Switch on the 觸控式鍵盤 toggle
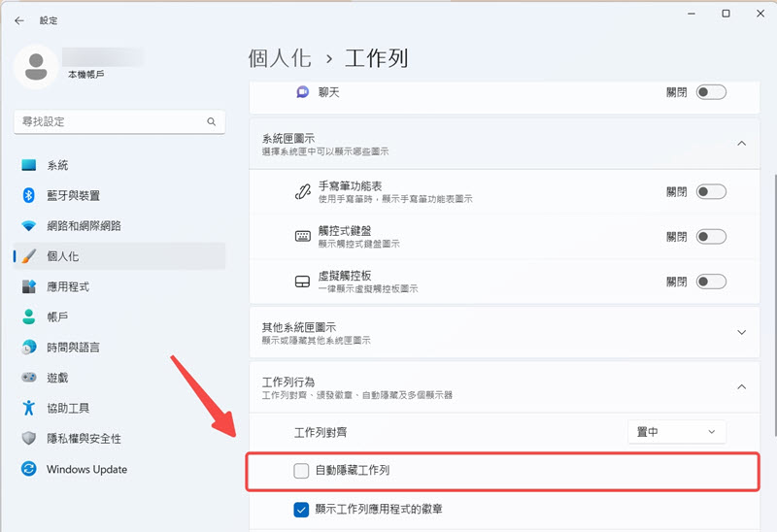777x532 pixels. tap(711, 237)
